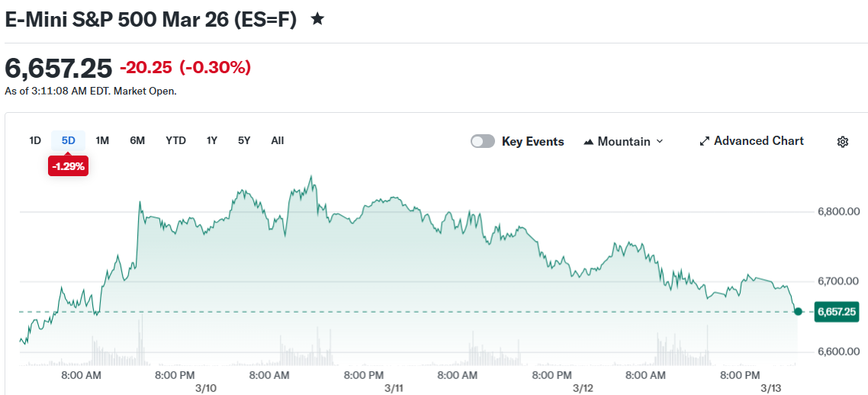868x395 pixels.
Task: Click the Advanced Chart expand arrows icon
Action: tap(705, 141)
